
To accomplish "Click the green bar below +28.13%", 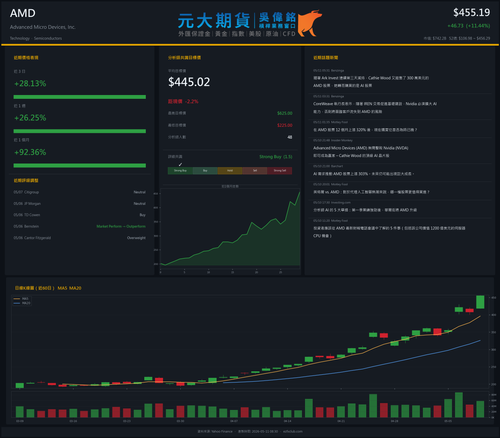I will pos(80,97).
